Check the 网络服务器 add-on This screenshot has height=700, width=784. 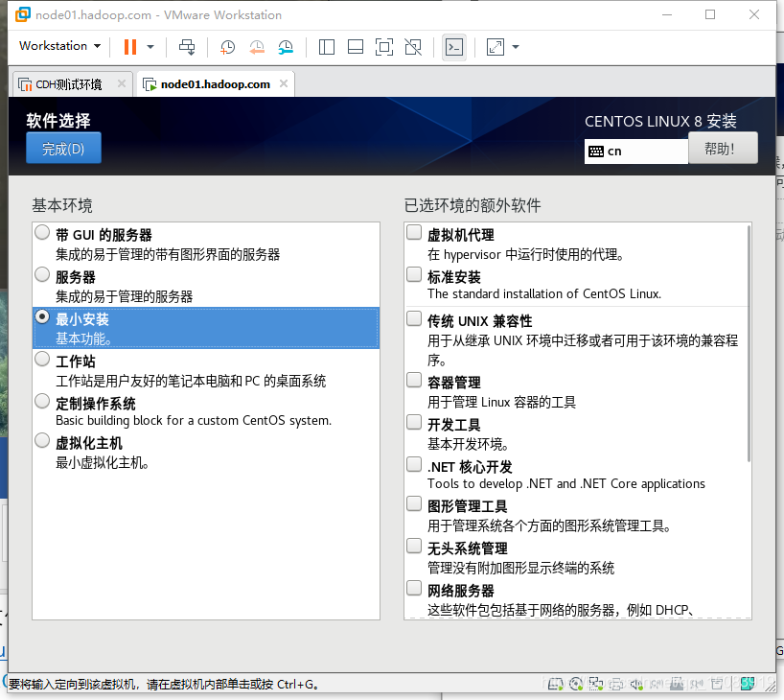tap(414, 588)
